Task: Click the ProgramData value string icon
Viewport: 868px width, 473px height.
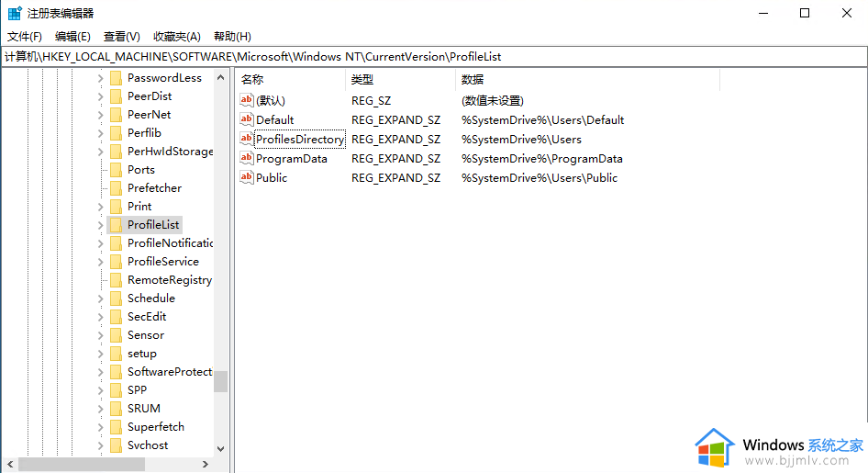Action: pyautogui.click(x=246, y=158)
